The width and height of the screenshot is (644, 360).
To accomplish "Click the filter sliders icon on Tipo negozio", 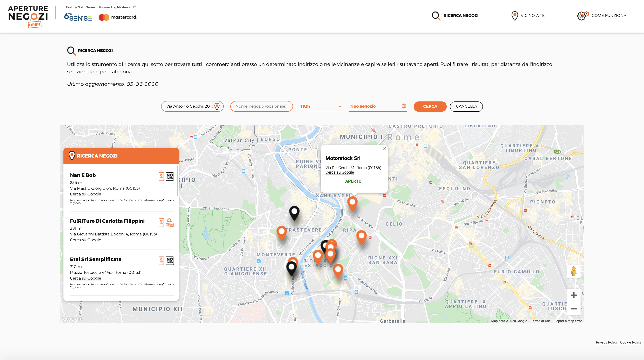I will 404,106.
